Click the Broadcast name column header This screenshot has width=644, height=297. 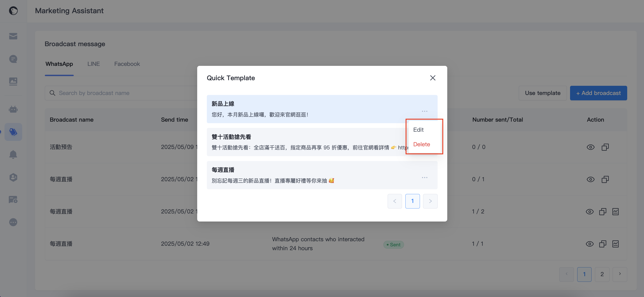(71, 120)
